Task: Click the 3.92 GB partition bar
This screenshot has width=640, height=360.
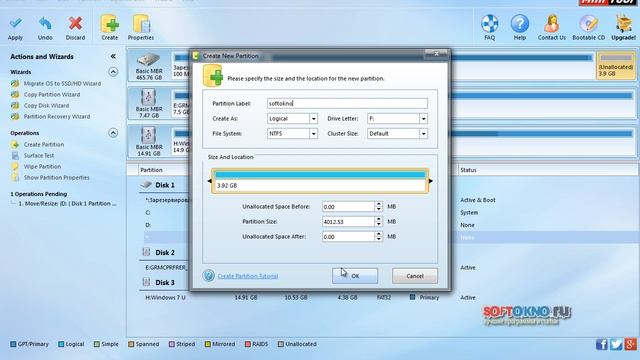Action: tap(320, 181)
